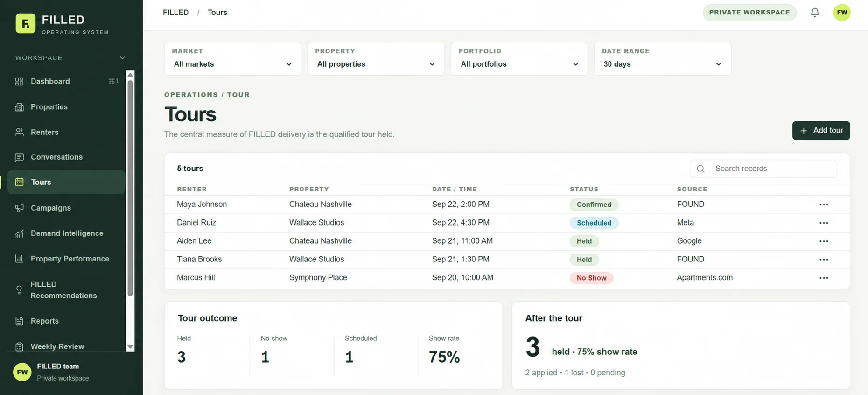
Task: Expand the Property filter dropdown
Action: (376, 59)
